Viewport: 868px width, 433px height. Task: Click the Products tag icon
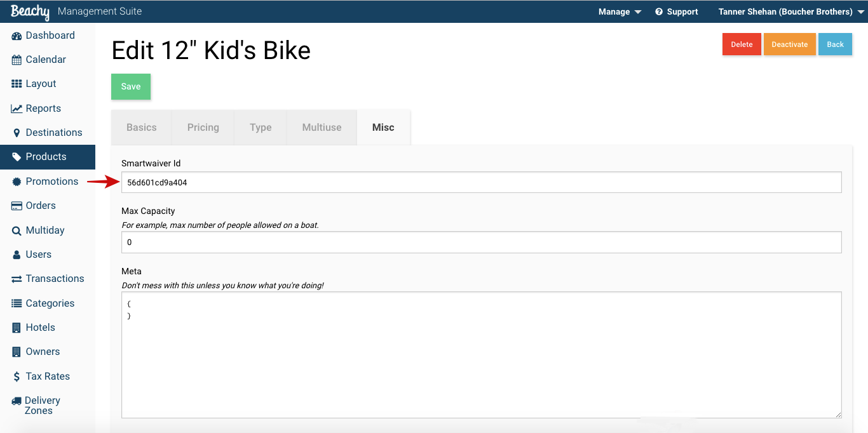(17, 157)
